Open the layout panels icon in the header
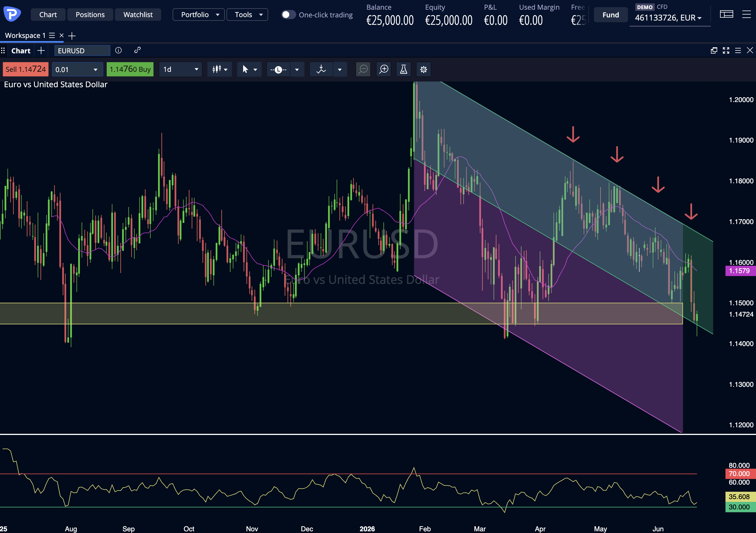 pos(726,14)
